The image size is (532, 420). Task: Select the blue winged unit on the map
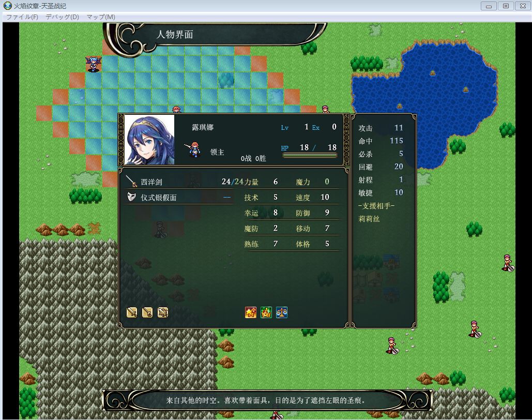click(93, 64)
